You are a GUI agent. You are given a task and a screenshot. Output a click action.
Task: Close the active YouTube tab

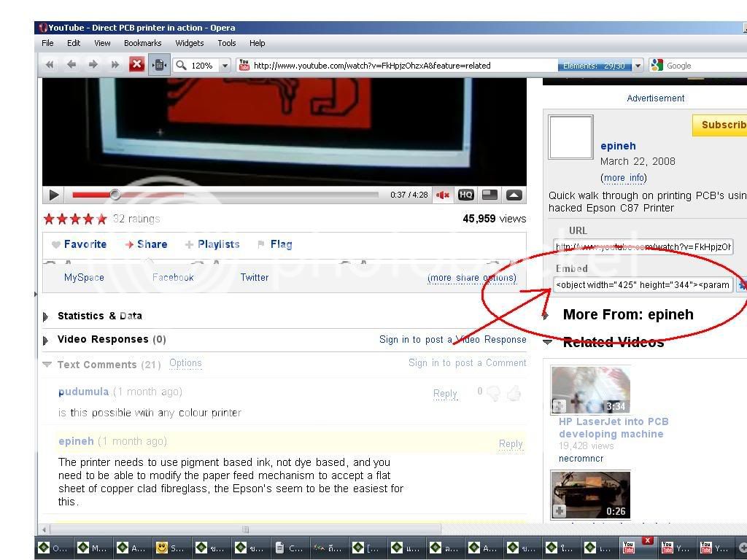pos(647,540)
